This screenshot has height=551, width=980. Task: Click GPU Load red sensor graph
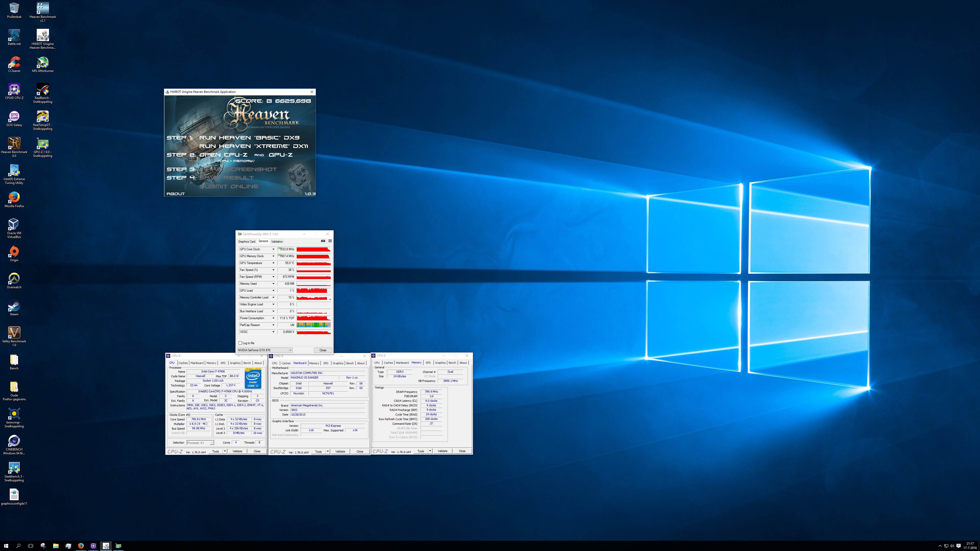(x=313, y=291)
